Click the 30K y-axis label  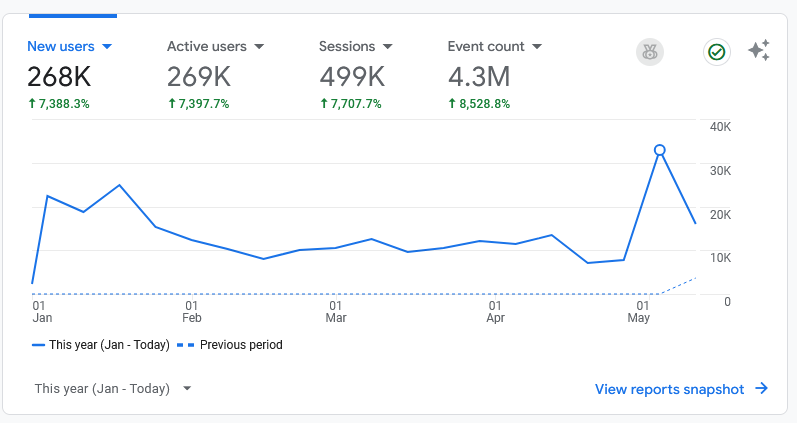tap(720, 170)
